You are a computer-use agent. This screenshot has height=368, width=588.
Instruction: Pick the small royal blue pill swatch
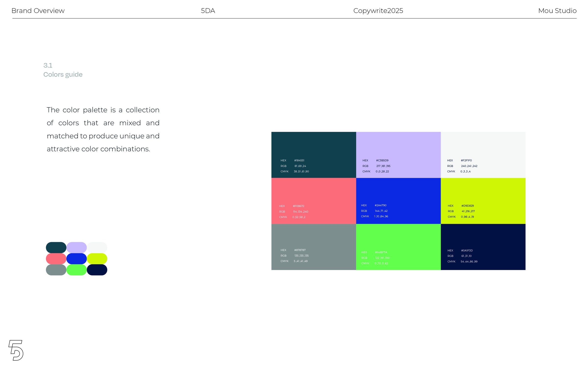76,259
